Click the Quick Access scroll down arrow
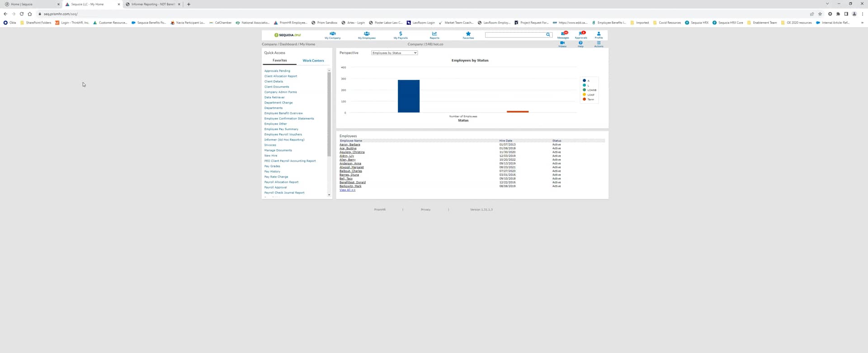The height and width of the screenshot is (353, 868). click(x=329, y=195)
